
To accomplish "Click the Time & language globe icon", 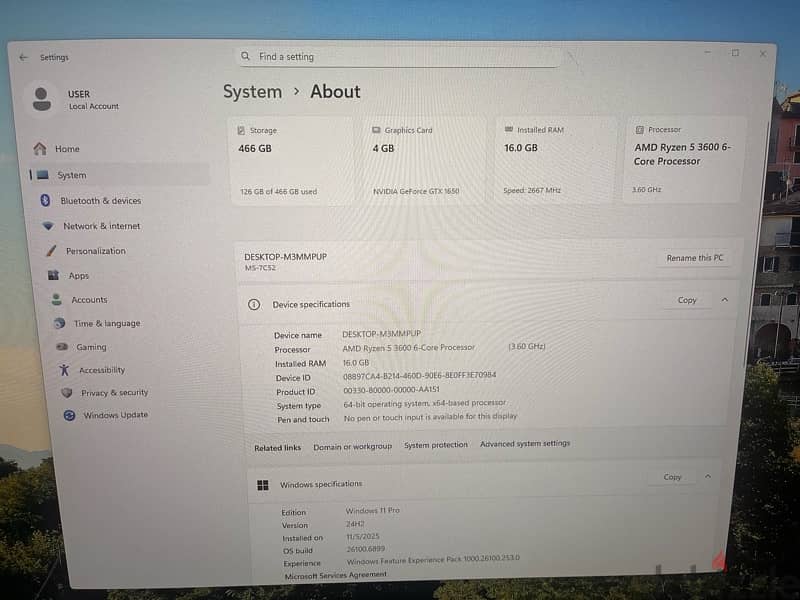I will [x=60, y=323].
